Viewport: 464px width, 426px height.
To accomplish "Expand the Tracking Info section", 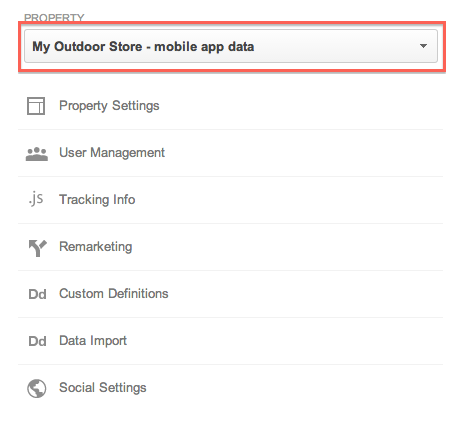I will [97, 200].
